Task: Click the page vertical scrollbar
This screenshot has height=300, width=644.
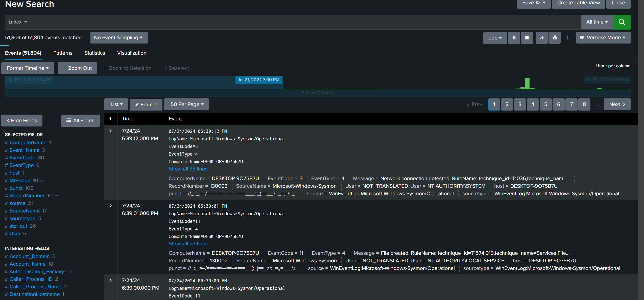Action: (x=641, y=150)
